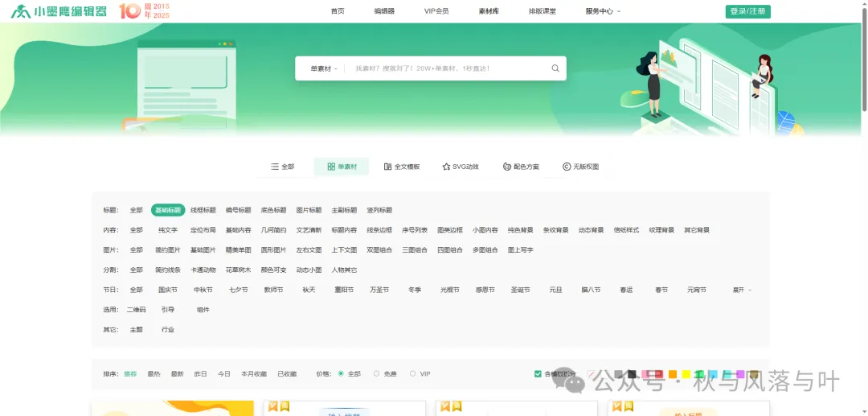Image resolution: width=868 pixels, height=416 pixels.
Task: Pick the yellow color swatch
Action: pos(686,374)
